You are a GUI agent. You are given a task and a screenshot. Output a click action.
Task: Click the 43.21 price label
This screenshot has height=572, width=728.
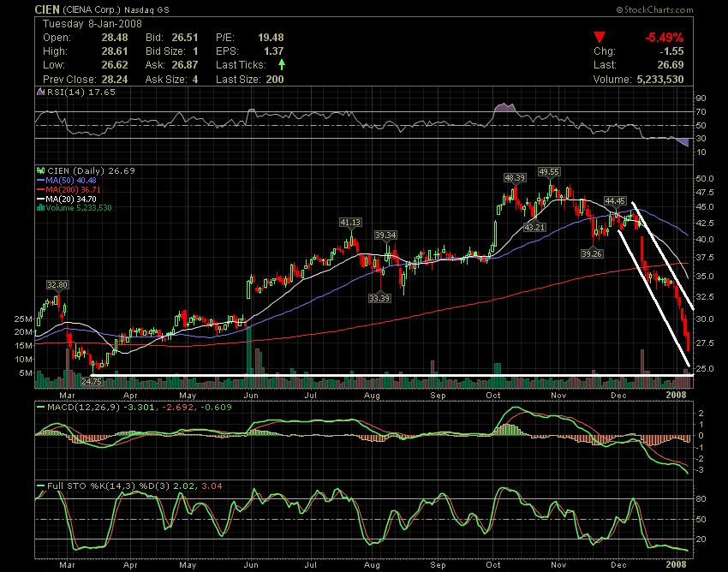[534, 228]
